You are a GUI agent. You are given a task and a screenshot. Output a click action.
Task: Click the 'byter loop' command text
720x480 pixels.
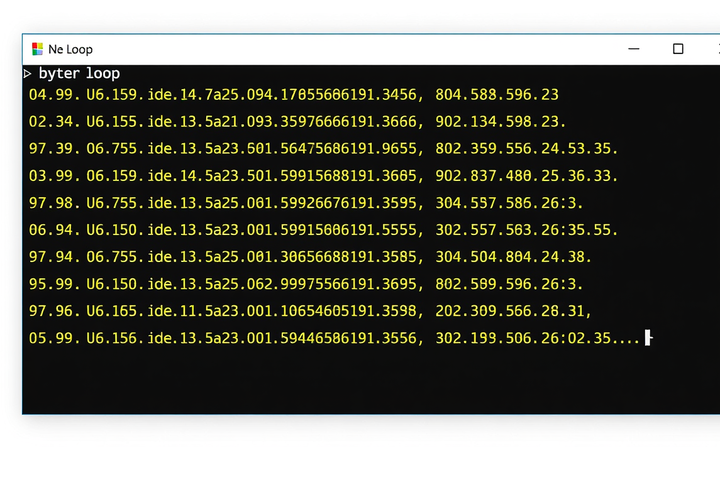tap(79, 73)
